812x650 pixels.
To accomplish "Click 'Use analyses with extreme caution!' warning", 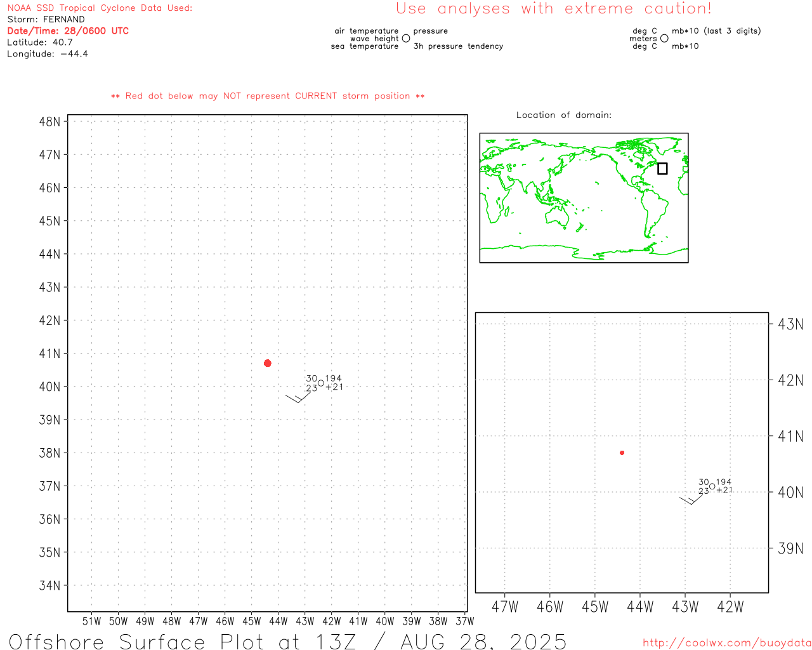I will (554, 8).
